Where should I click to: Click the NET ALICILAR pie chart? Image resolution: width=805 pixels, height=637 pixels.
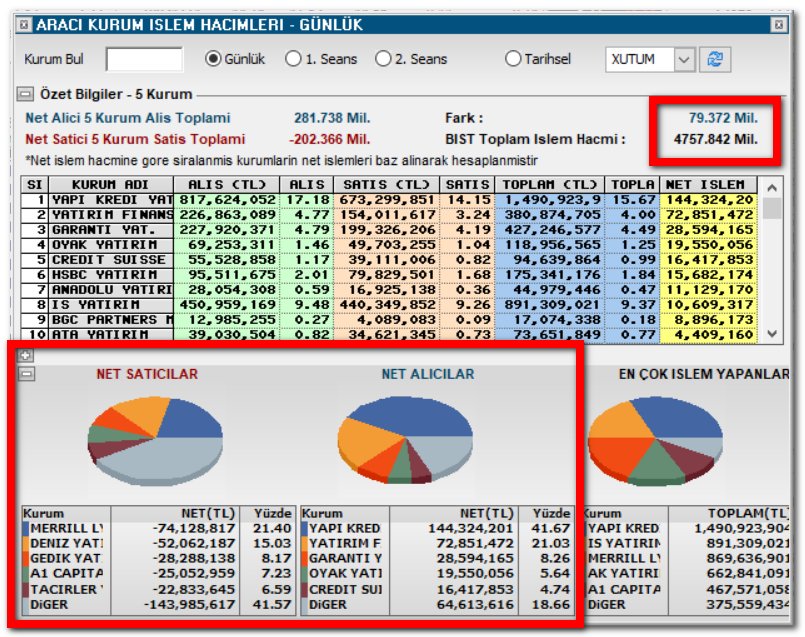point(405,439)
